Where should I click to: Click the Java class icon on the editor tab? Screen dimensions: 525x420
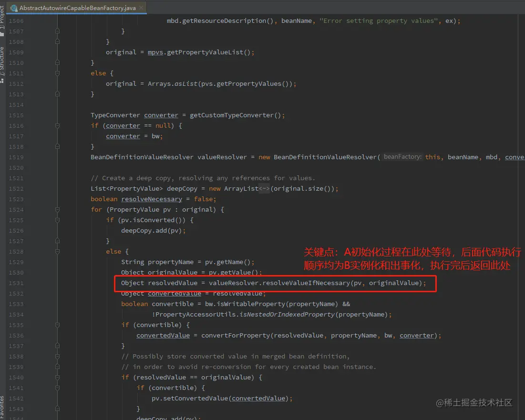[14, 8]
